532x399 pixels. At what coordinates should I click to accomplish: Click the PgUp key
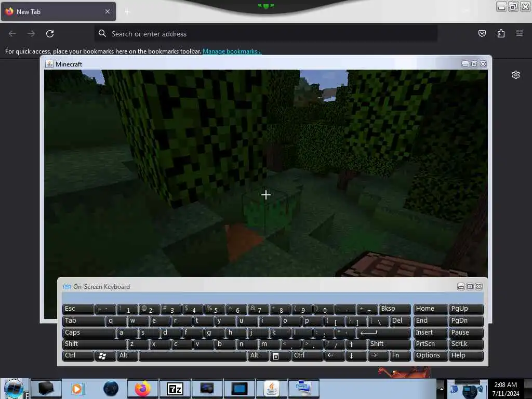point(466,309)
